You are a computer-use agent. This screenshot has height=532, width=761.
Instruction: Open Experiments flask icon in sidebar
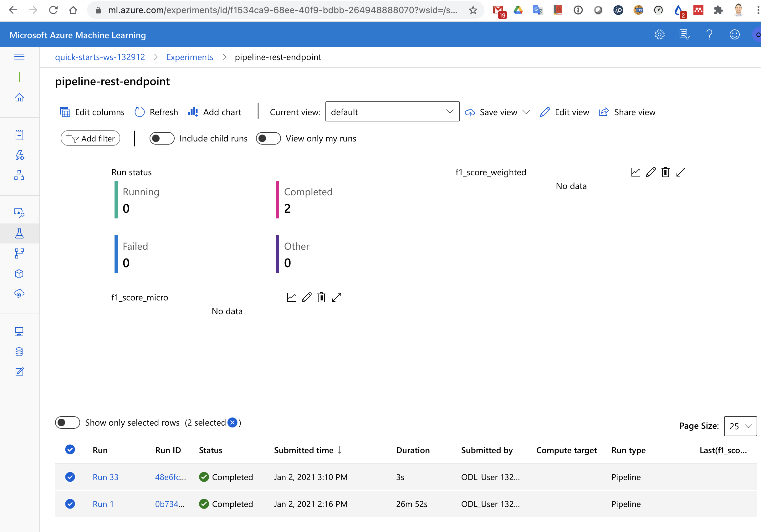19,233
